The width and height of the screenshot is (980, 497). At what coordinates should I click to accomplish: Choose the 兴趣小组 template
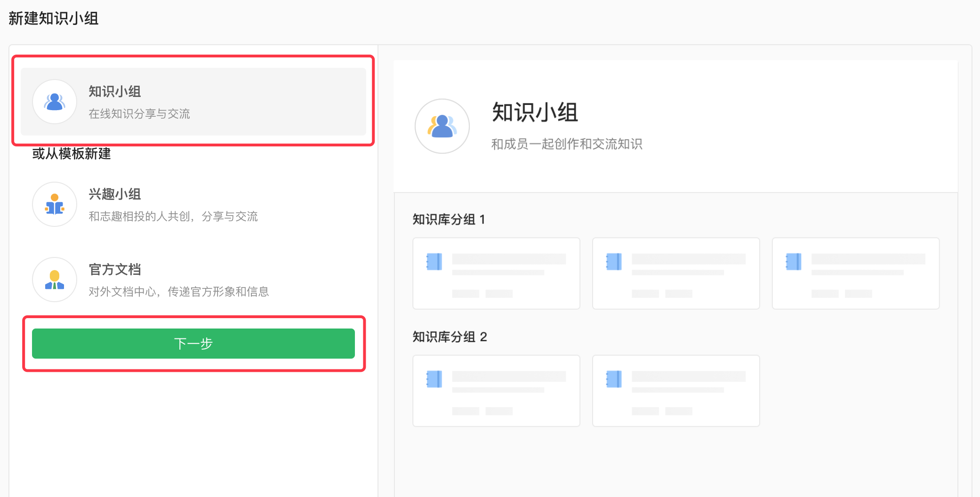tap(193, 204)
